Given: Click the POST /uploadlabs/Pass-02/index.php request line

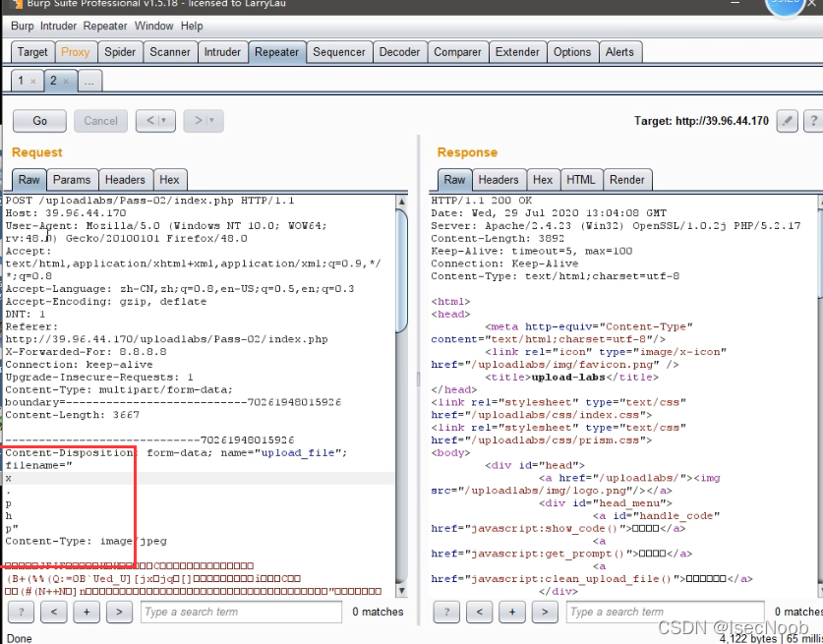Looking at the screenshot, I should point(149,201).
